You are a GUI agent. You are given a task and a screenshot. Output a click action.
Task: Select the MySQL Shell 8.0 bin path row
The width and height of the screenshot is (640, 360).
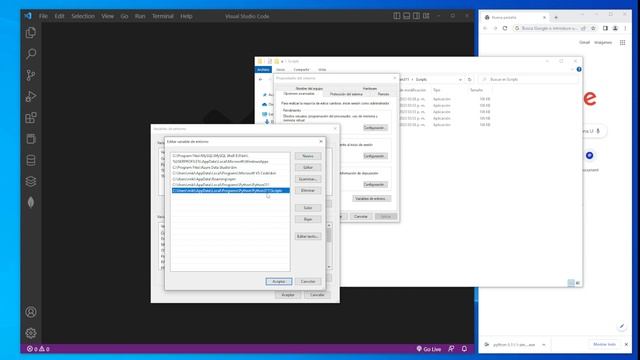click(x=231, y=156)
